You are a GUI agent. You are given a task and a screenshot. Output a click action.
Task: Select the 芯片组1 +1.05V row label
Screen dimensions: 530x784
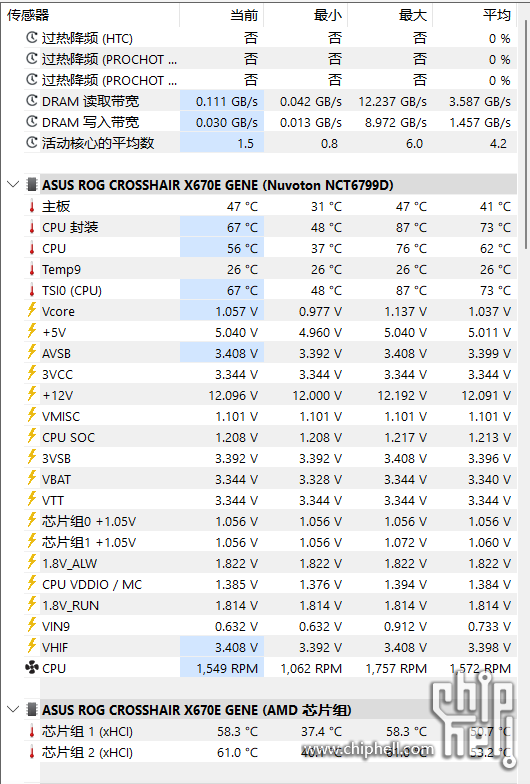tap(89, 542)
